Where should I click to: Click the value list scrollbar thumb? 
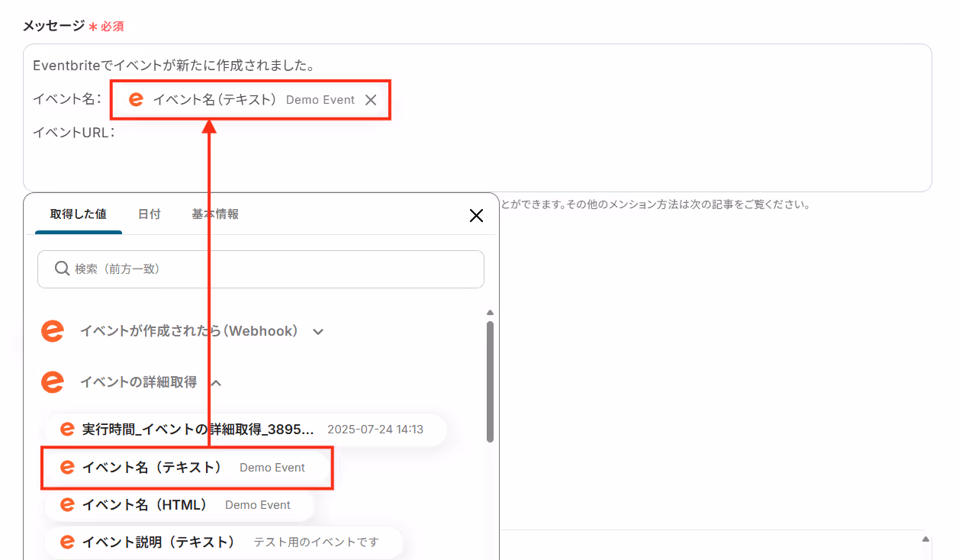coord(491,381)
